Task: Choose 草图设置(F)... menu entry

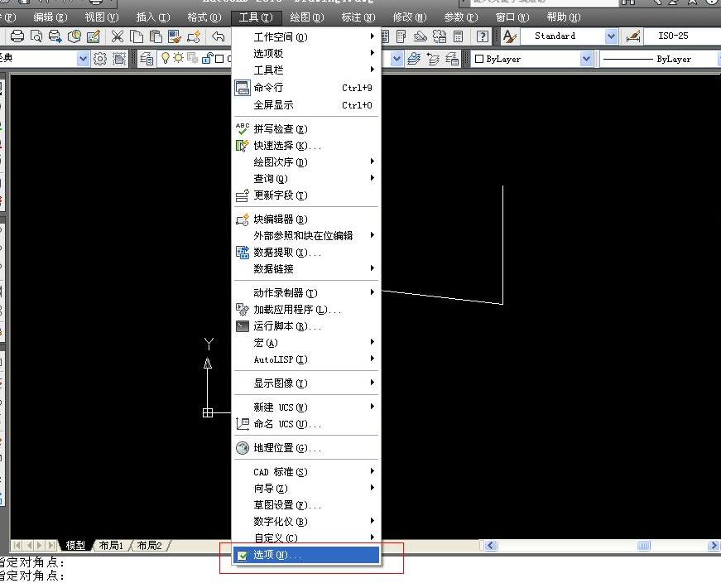Action: [x=307, y=504]
